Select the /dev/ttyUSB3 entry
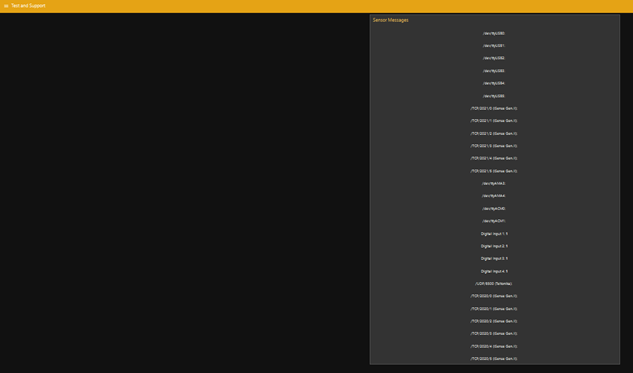633x373 pixels. coord(494,71)
